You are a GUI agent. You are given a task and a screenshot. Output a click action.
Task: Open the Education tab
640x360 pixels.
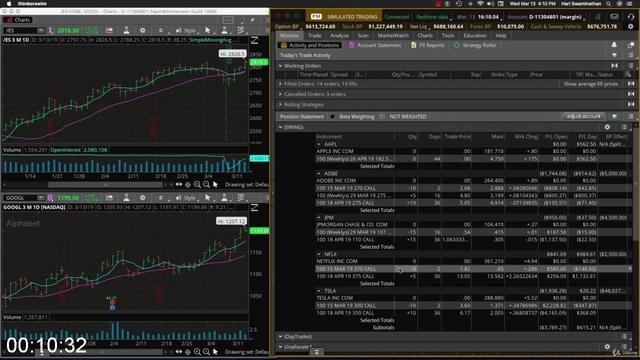pyautogui.click(x=475, y=36)
